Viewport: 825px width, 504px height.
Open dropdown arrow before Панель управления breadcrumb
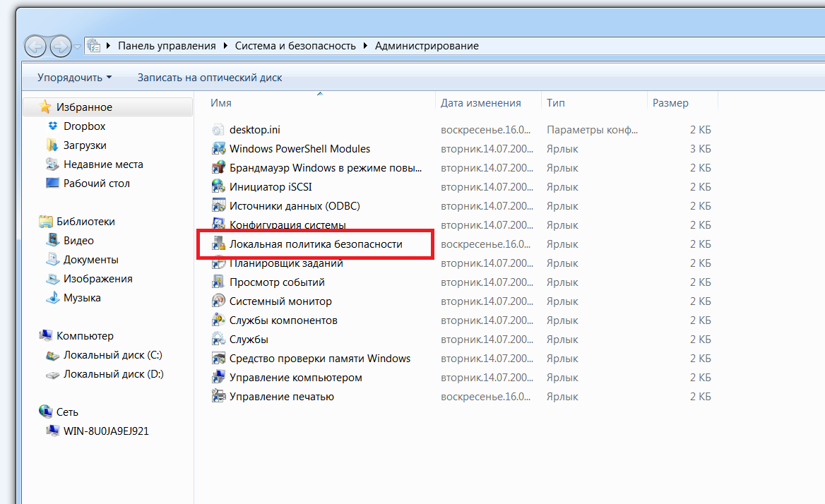click(x=108, y=46)
